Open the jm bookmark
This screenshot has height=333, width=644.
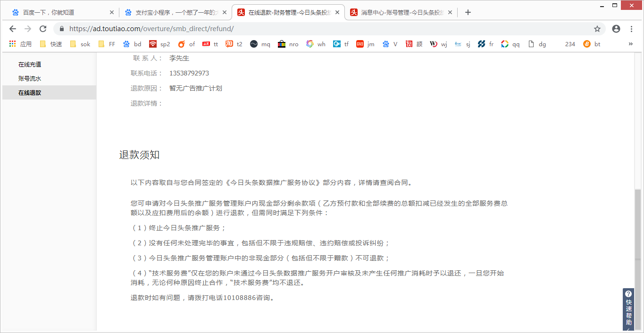tap(366, 44)
